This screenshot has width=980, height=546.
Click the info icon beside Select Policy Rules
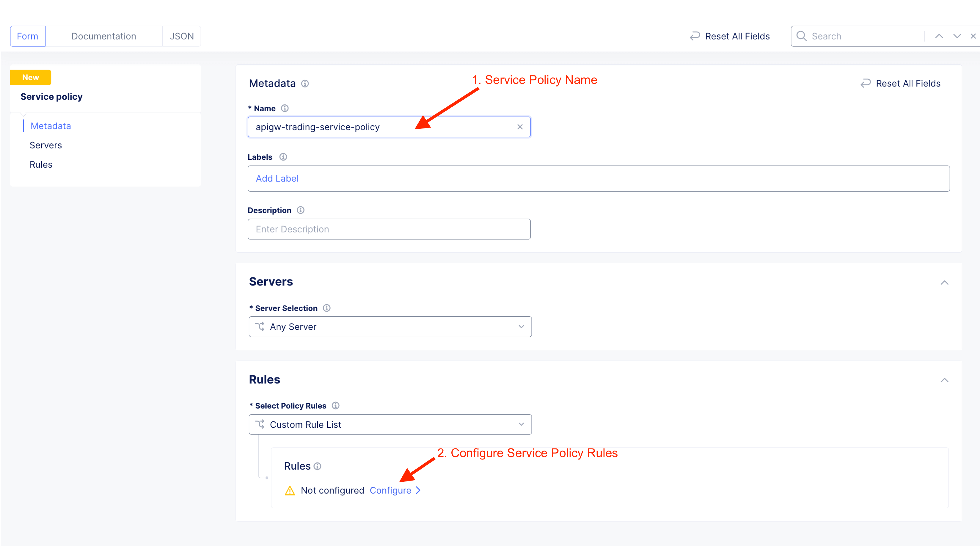[x=335, y=406]
